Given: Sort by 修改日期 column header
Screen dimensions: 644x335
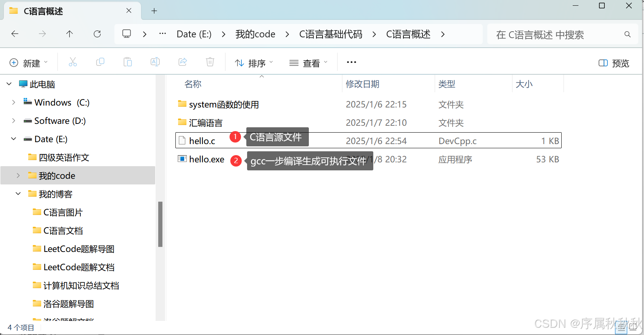Looking at the screenshot, I should click(363, 84).
